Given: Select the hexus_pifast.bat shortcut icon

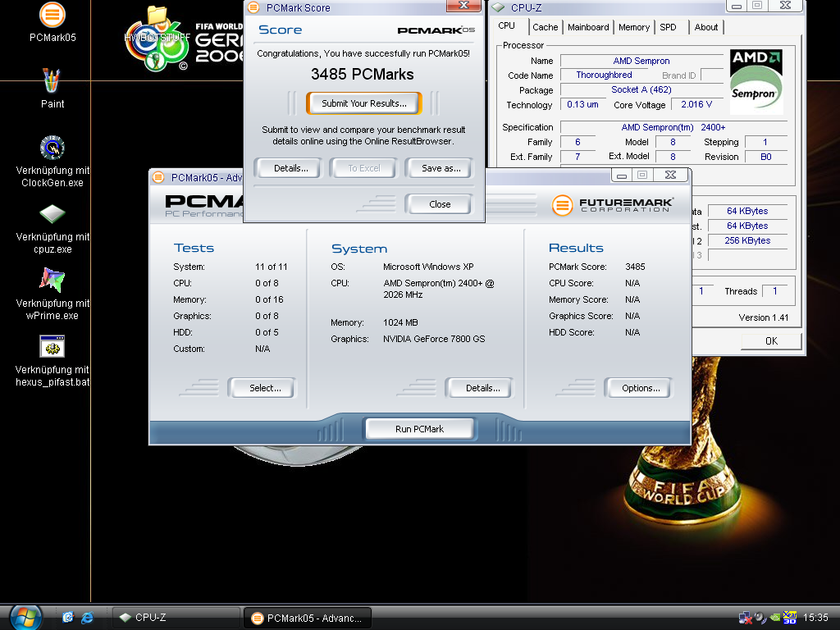Looking at the screenshot, I should pyautogui.click(x=52, y=347).
